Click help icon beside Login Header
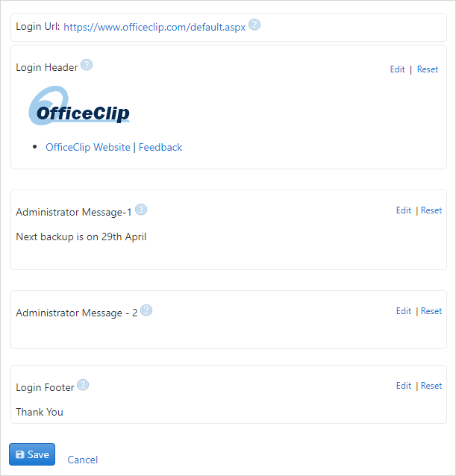456x476 pixels. coord(87,65)
